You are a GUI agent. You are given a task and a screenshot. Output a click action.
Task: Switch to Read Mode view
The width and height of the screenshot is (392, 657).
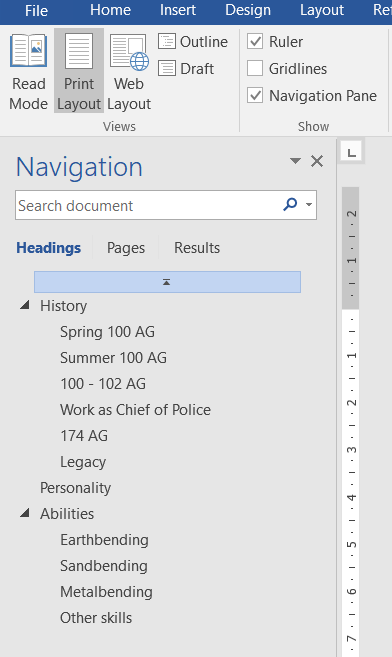[x=28, y=71]
